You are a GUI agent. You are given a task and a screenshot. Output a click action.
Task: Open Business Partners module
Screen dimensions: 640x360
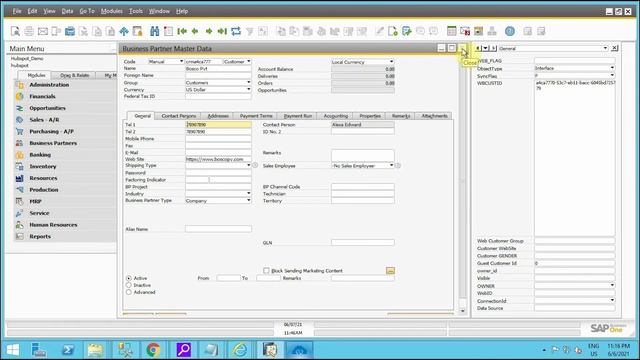pos(53,143)
